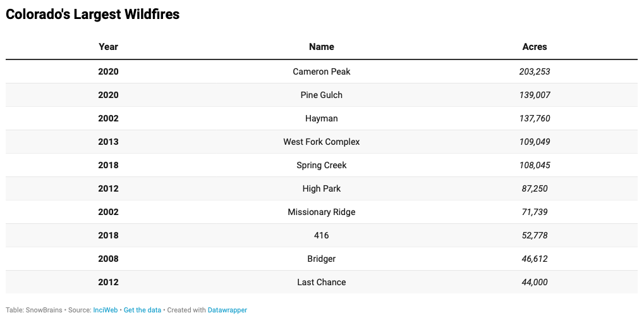Click the Spring Creek name cell
644x320 pixels.
click(322, 165)
